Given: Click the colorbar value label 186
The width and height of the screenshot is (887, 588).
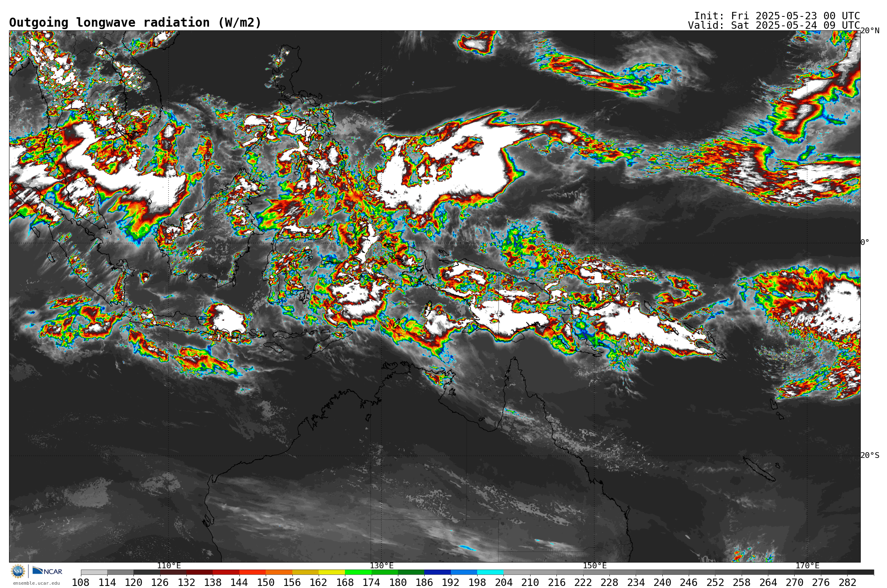Looking at the screenshot, I should click(424, 582).
